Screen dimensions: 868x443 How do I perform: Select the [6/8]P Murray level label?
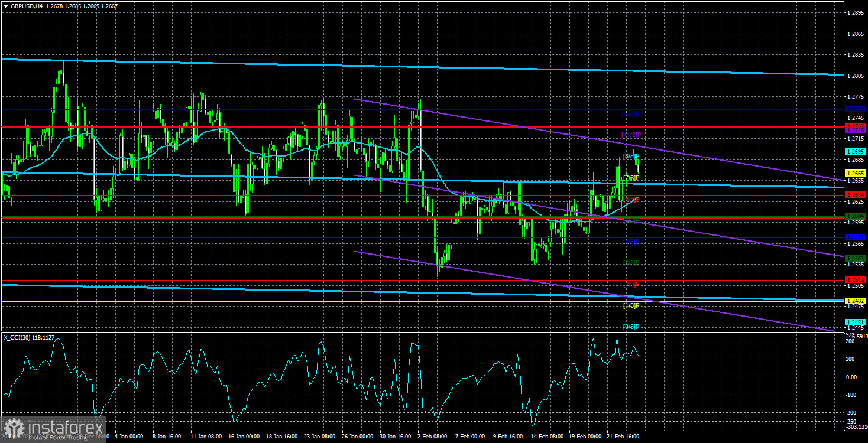631,199
